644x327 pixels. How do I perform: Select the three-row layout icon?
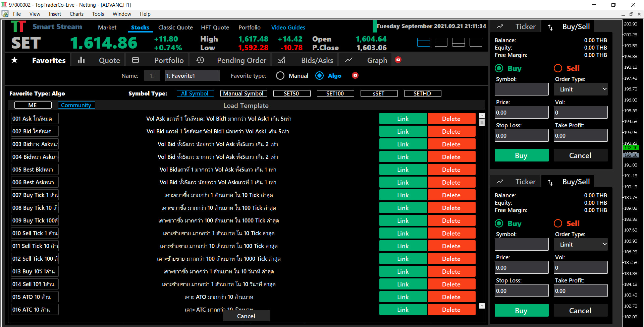pyautogui.click(x=441, y=42)
